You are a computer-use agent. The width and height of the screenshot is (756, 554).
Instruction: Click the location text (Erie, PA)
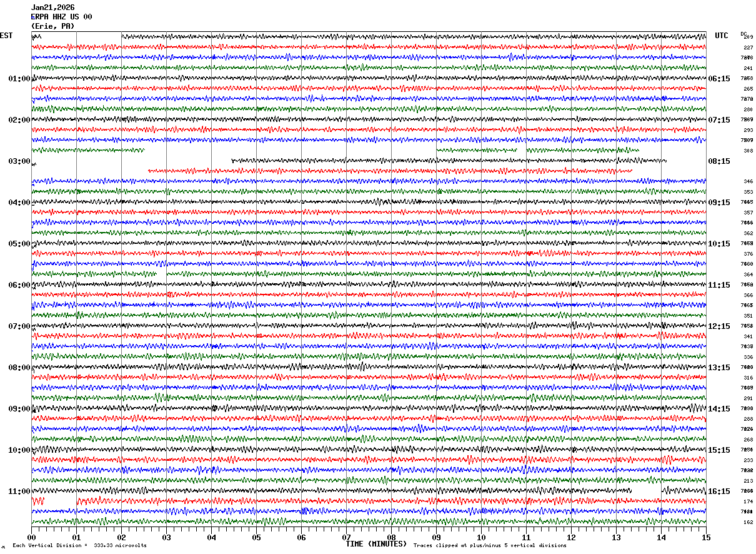tap(52, 26)
